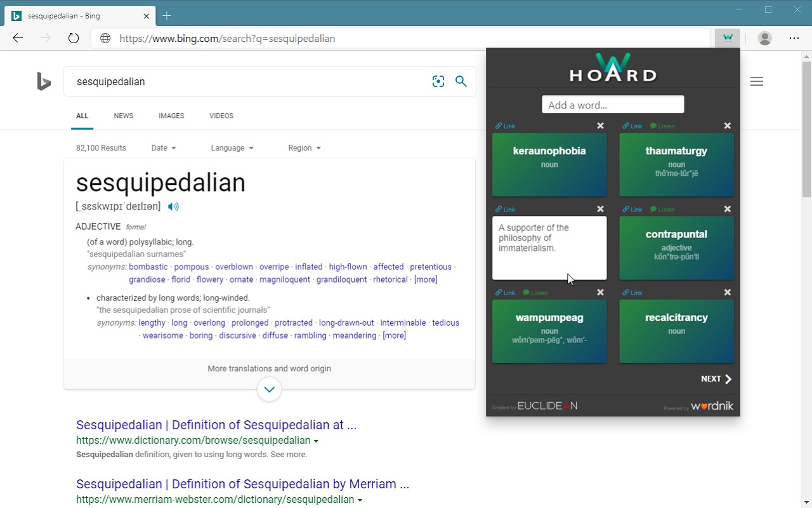812x508 pixels.
Task: Remove the keraunophobia card
Action: coord(600,126)
